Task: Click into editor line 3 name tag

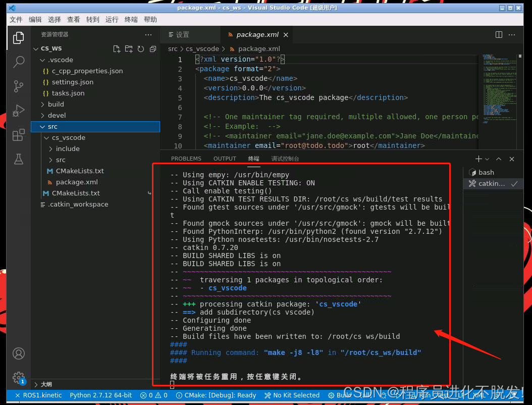Action: point(250,78)
